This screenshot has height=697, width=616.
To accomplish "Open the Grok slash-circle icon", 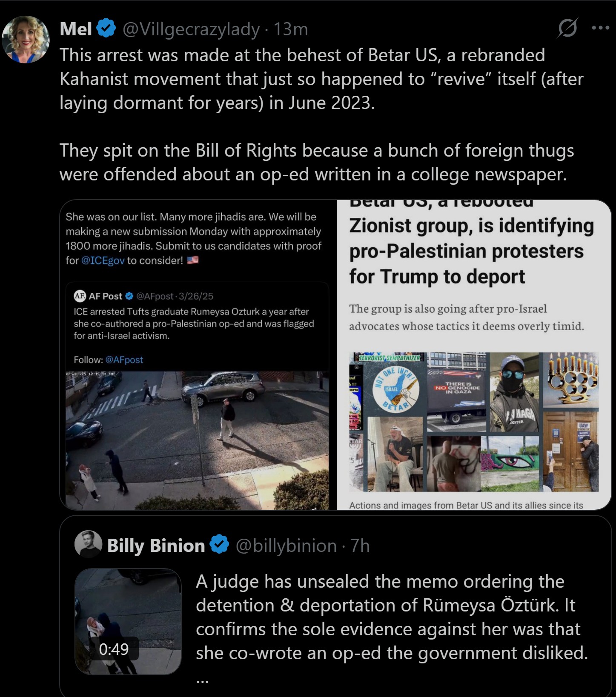I will pyautogui.click(x=567, y=28).
